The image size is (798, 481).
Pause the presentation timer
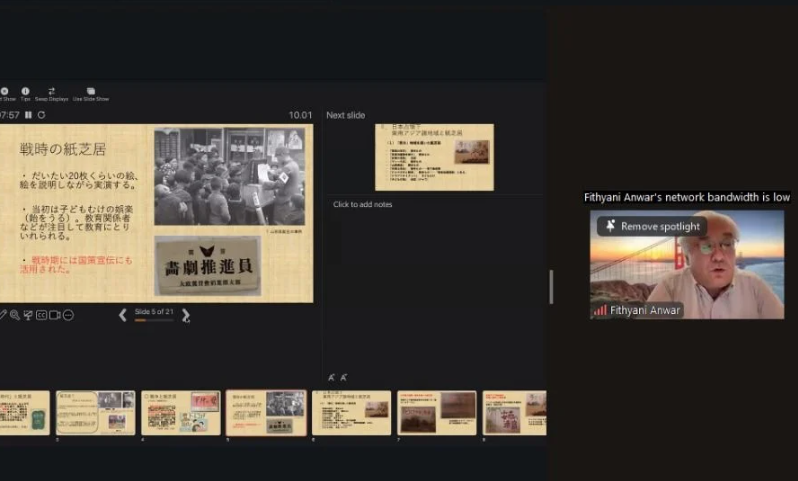[x=29, y=115]
